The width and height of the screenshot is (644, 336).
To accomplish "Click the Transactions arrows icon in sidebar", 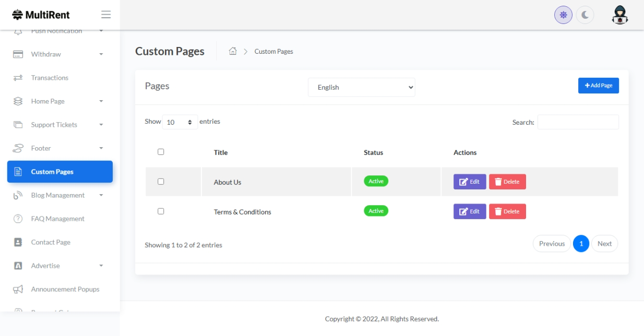I will coord(18,78).
